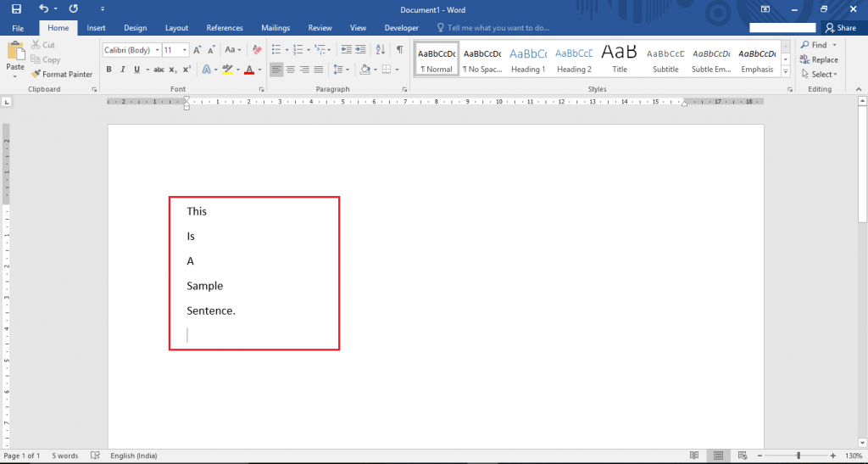This screenshot has width=868, height=464.
Task: Open the Developer tab
Action: 401,28
